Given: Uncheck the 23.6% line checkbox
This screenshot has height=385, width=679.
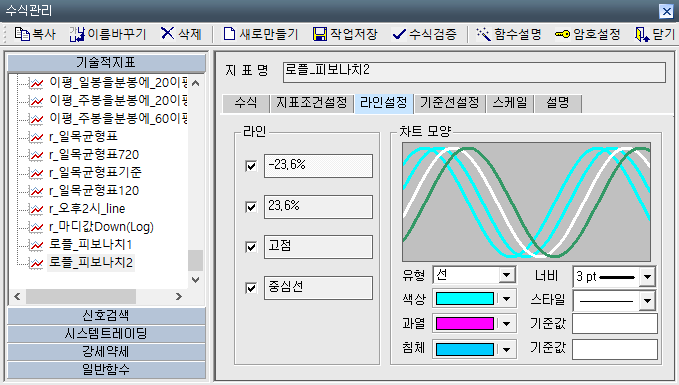Looking at the screenshot, I should point(251,207).
